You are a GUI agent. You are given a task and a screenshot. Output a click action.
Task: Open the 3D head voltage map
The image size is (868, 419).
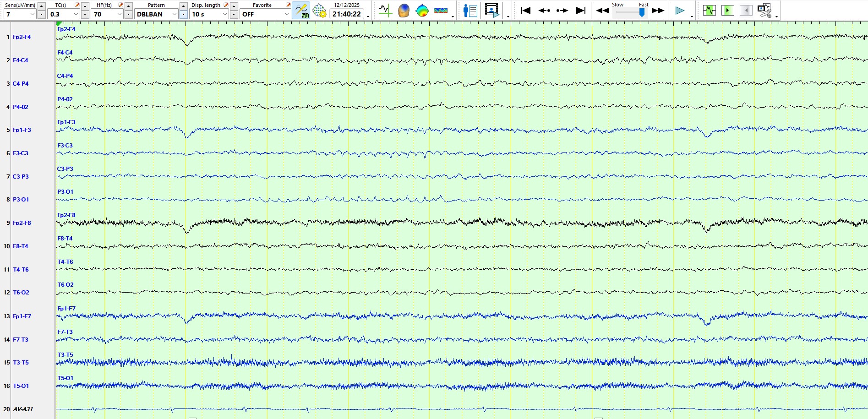click(404, 11)
